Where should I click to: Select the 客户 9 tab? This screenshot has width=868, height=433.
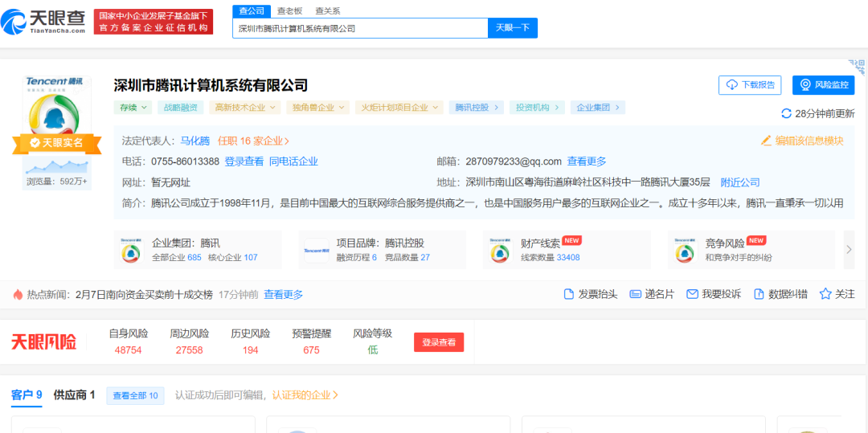[27, 395]
